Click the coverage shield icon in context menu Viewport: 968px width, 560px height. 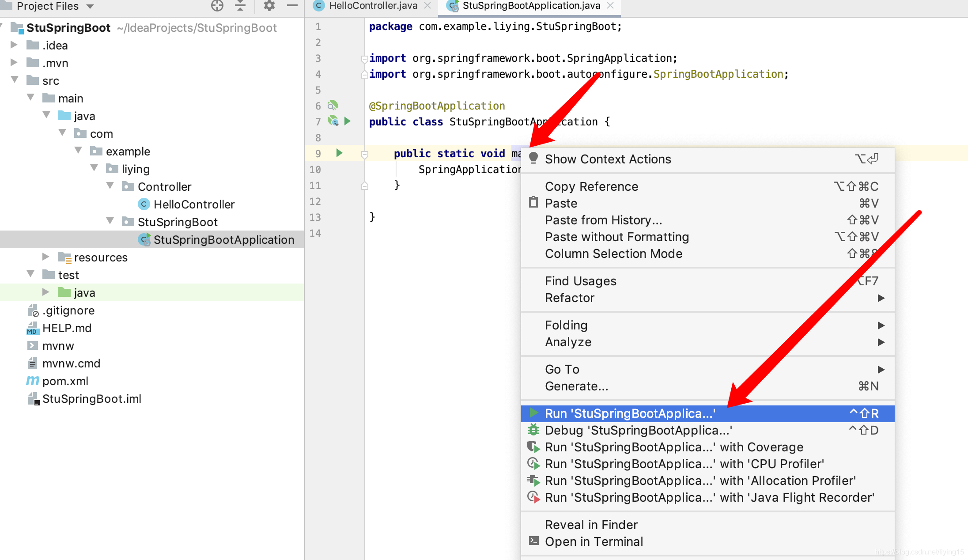533,446
